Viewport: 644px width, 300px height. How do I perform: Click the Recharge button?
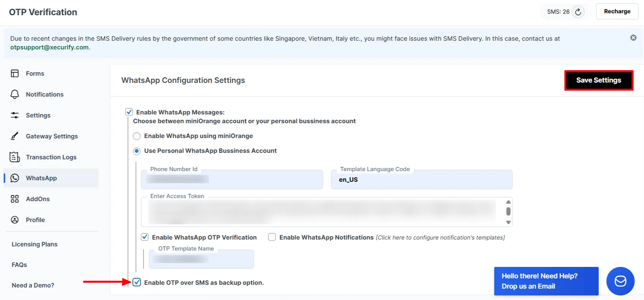(617, 11)
